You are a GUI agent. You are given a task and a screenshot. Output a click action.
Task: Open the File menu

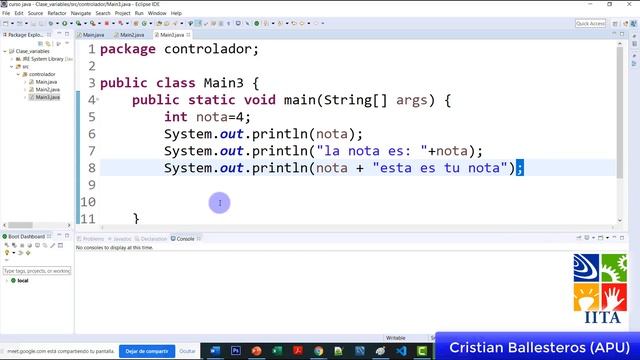click(x=6, y=13)
